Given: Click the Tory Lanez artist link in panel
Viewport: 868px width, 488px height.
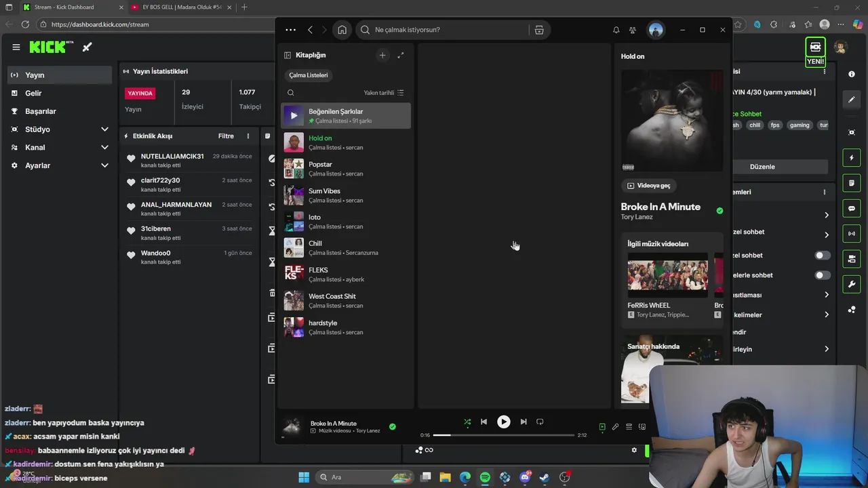Looking at the screenshot, I should 637,217.
